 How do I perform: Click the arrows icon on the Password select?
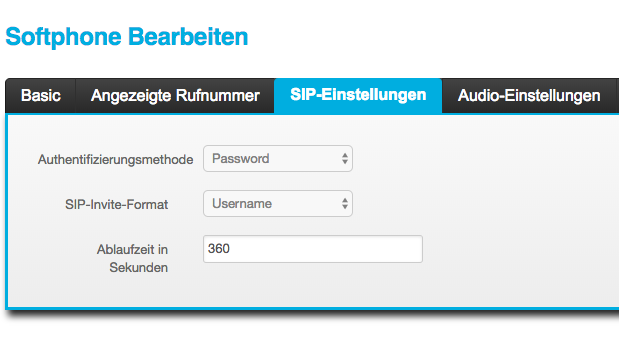345,159
